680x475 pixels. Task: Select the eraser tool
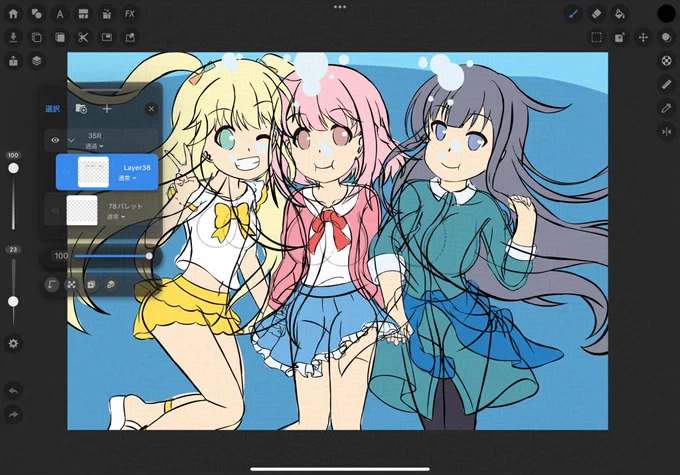point(596,14)
